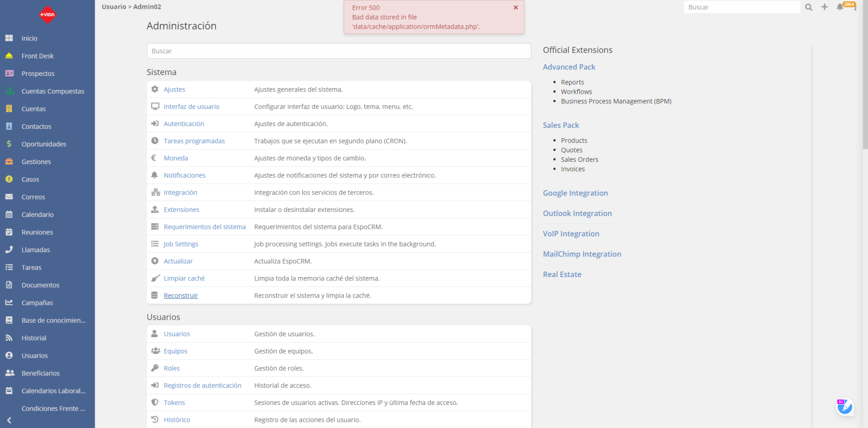Click the Oportunidades dollar icon
This screenshot has height=428, width=868.
tap(9, 144)
